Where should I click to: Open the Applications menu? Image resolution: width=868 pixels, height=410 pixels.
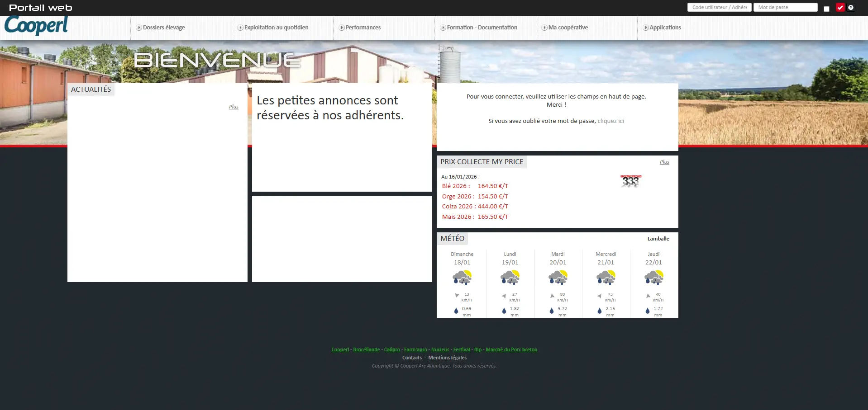(x=665, y=28)
